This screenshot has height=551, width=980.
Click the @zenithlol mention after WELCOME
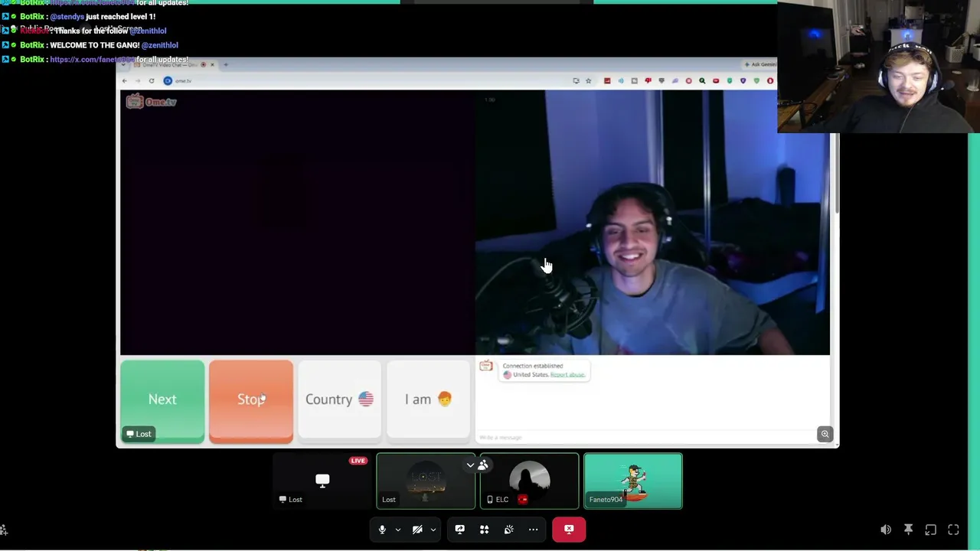159,45
